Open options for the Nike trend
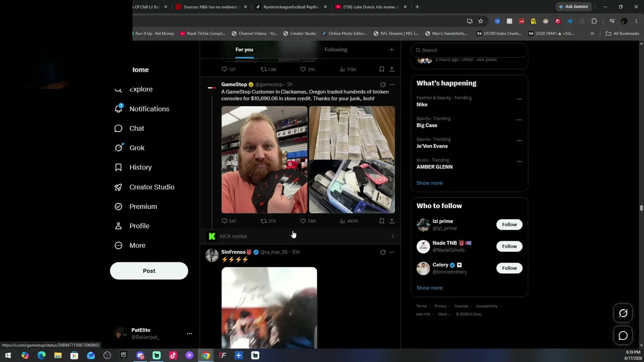This screenshot has height=362, width=644. click(519, 99)
